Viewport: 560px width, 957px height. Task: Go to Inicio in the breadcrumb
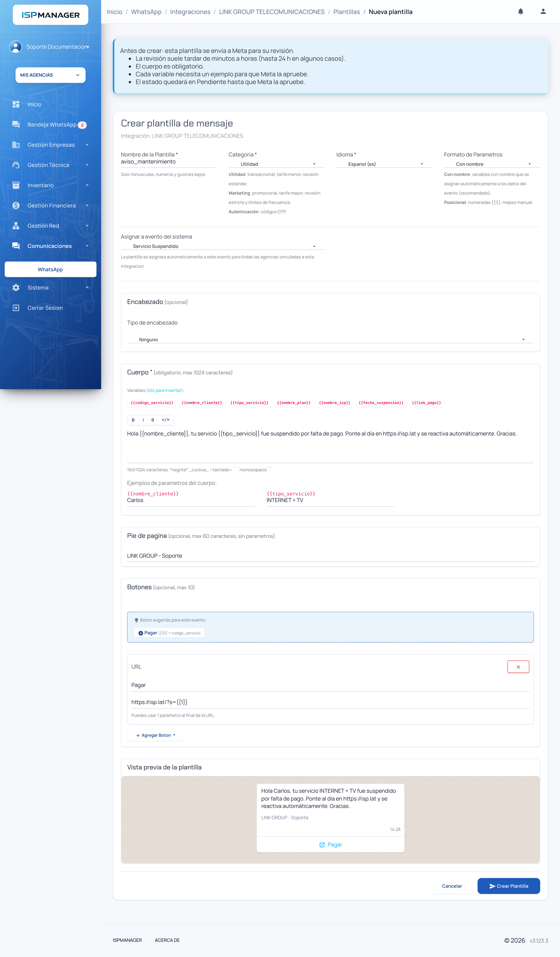tap(115, 12)
